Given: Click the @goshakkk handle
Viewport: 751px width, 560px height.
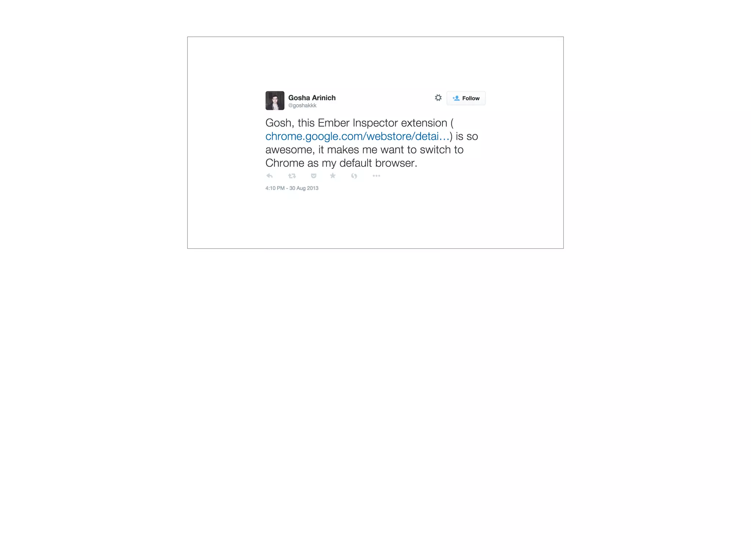Looking at the screenshot, I should [302, 106].
